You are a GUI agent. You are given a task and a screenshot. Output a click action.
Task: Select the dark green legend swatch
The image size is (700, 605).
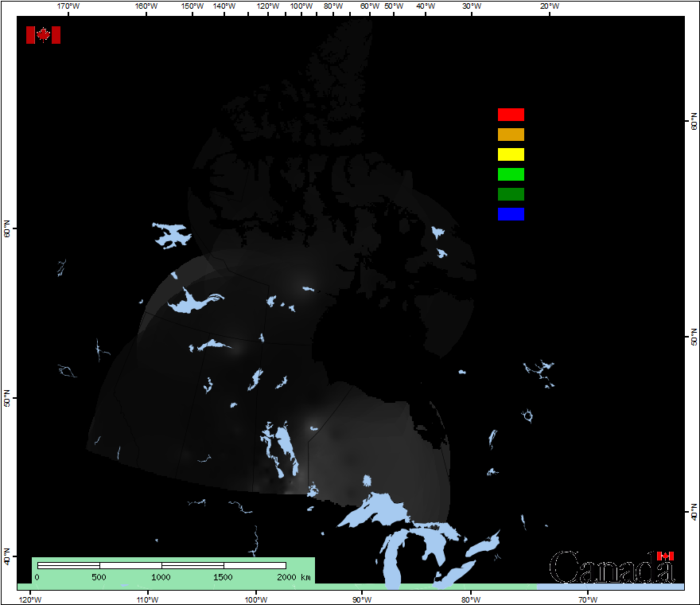[511, 194]
